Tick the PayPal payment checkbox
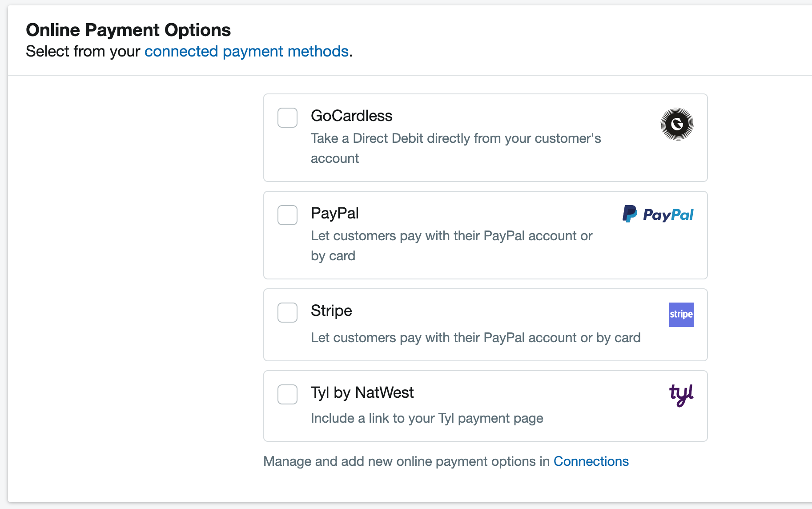Screen dimensions: 812x509 (x=287, y=215)
